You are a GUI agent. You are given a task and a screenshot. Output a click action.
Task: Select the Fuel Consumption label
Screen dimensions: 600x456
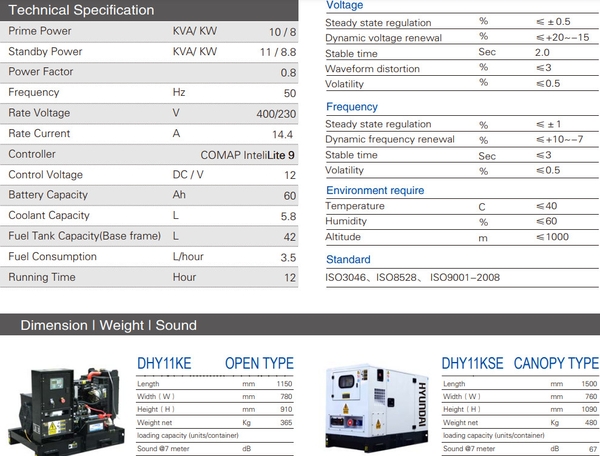click(x=52, y=257)
